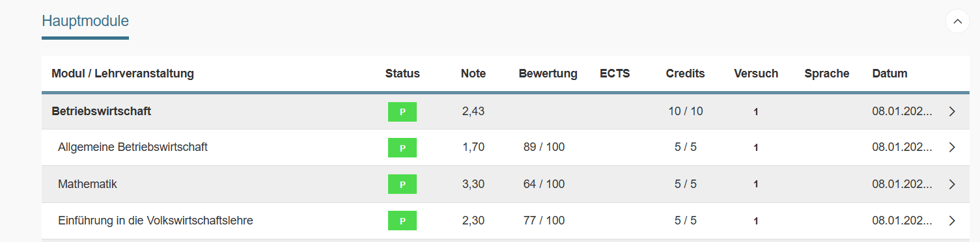Expand the Betriebswirtschaft row with the right chevron
The width and height of the screenshot is (980, 242).
(x=952, y=111)
